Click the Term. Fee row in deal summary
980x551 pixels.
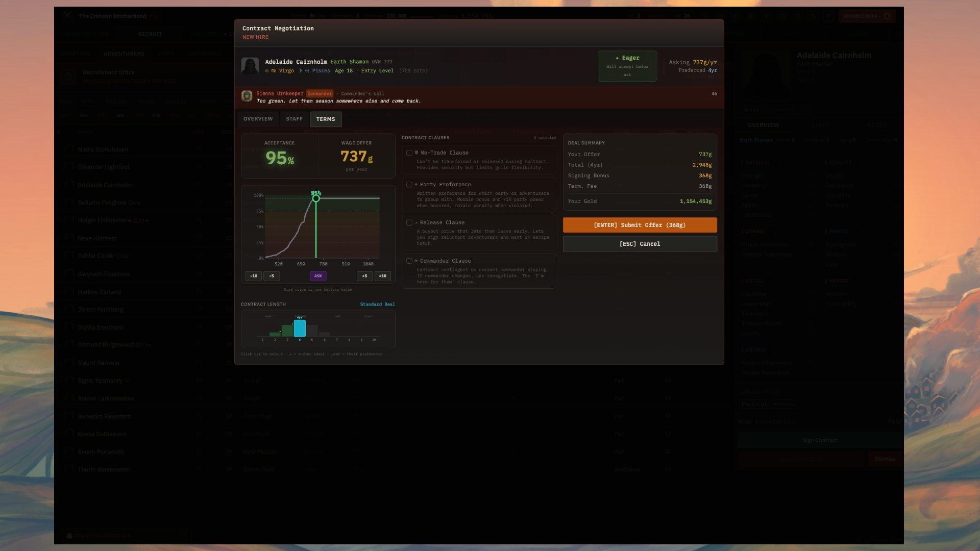pyautogui.click(x=640, y=186)
